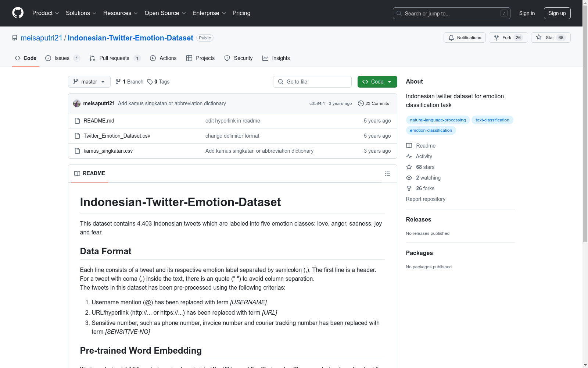The image size is (588, 368).
Task: Click the magnifier icon in Go to file
Action: coord(281,82)
